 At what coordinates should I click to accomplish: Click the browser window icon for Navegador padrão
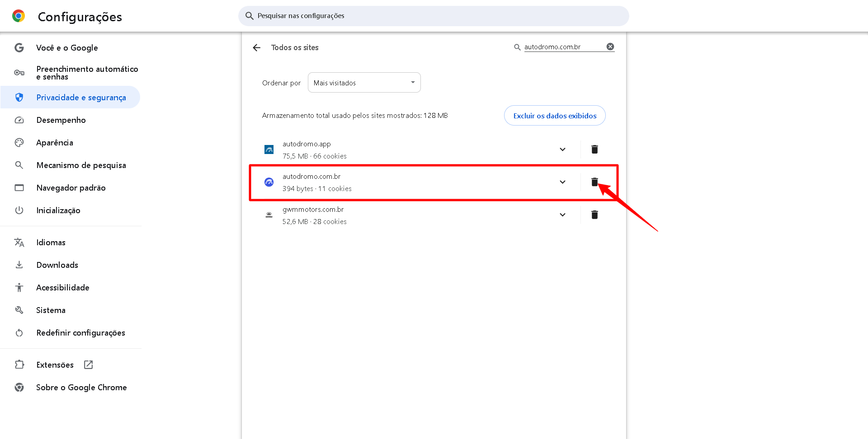(19, 188)
